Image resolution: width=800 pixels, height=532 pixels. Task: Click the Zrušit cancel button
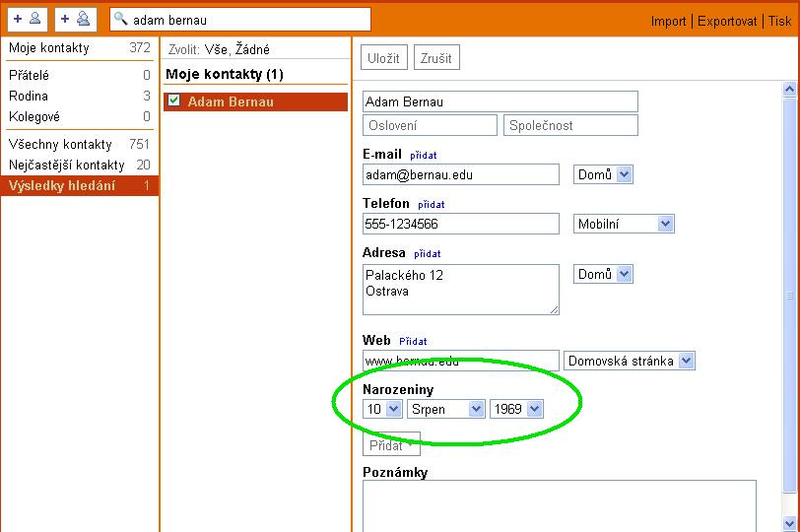click(x=436, y=58)
